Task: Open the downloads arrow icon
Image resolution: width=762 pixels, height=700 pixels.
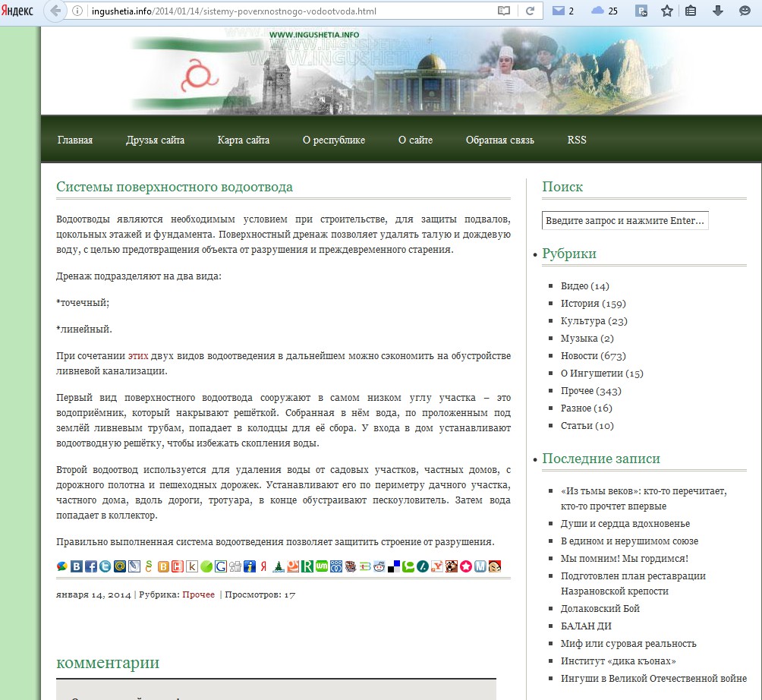Action: click(x=718, y=11)
